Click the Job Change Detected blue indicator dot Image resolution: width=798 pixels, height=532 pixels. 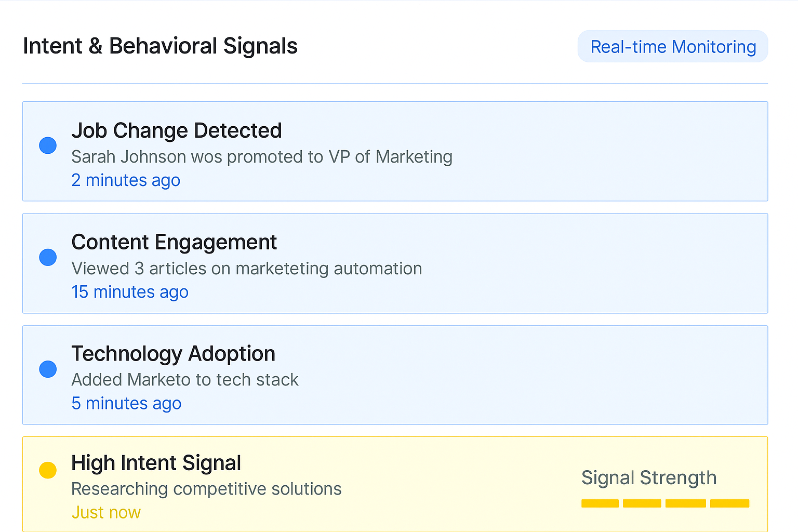click(x=47, y=145)
